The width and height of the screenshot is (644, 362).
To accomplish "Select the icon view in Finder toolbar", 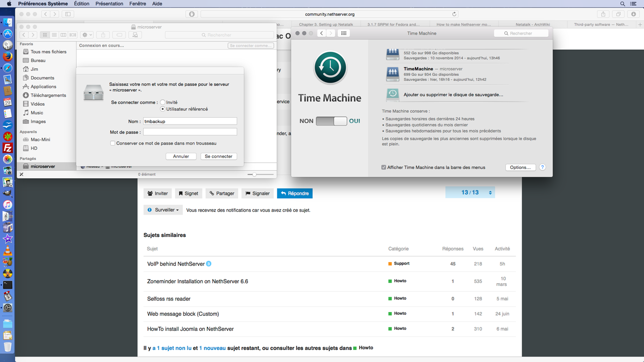I will (x=44, y=35).
